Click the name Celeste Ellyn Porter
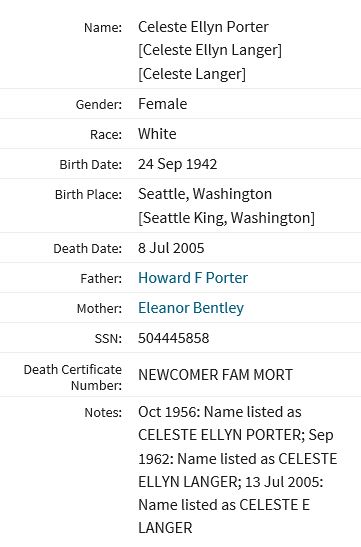The width and height of the screenshot is (361, 547). 203,27
